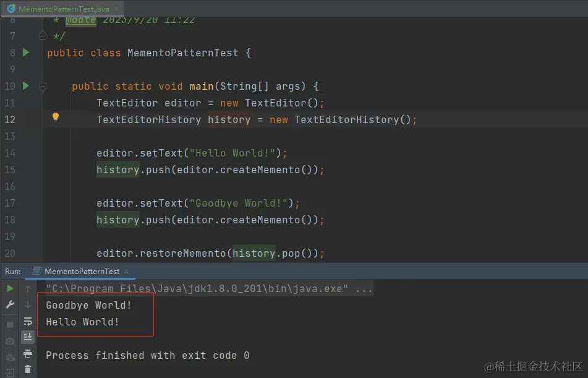588x378 pixels.
Task: Click the "history" variable on line 12
Action: pos(229,120)
